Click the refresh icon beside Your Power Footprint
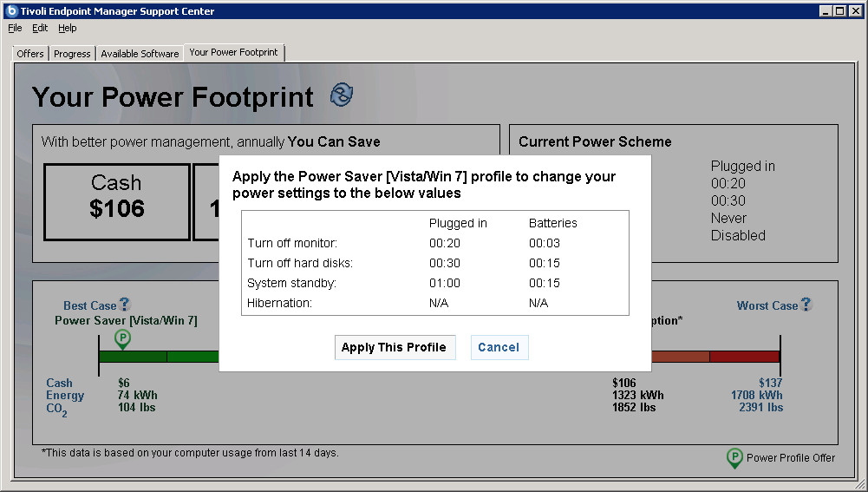 342,95
